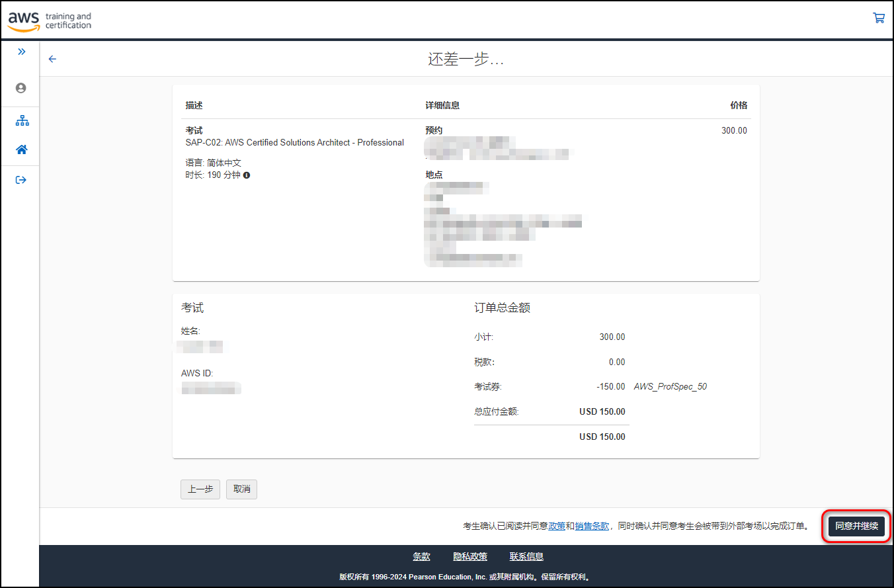894x588 pixels.
Task: Open the 政策 link
Action: [x=557, y=526]
